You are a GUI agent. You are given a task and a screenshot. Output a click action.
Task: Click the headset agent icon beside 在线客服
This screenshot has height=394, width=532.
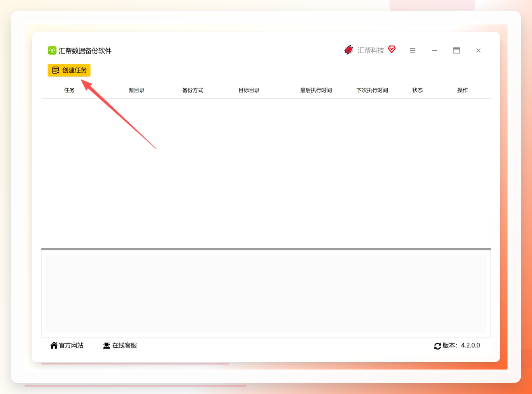point(107,345)
